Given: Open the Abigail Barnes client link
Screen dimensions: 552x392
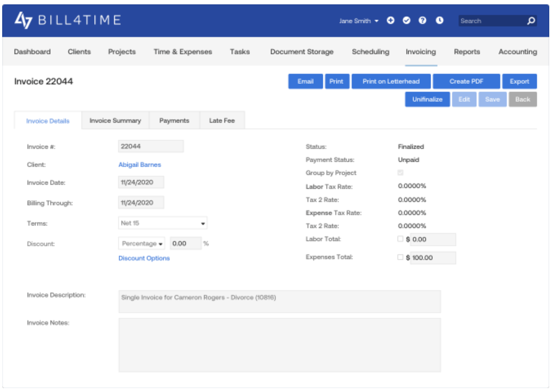Looking at the screenshot, I should [x=139, y=164].
